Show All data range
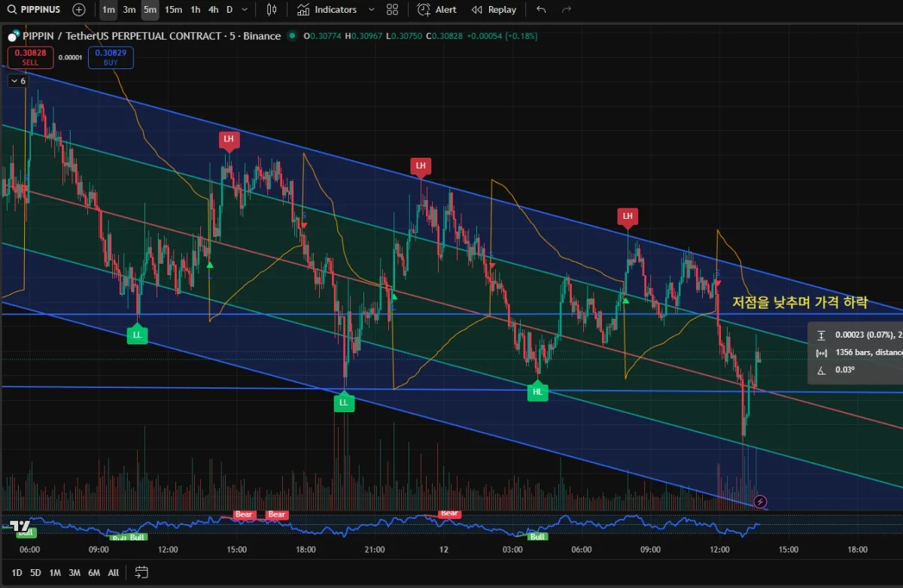Screen dimensions: 903x588 click(114, 572)
